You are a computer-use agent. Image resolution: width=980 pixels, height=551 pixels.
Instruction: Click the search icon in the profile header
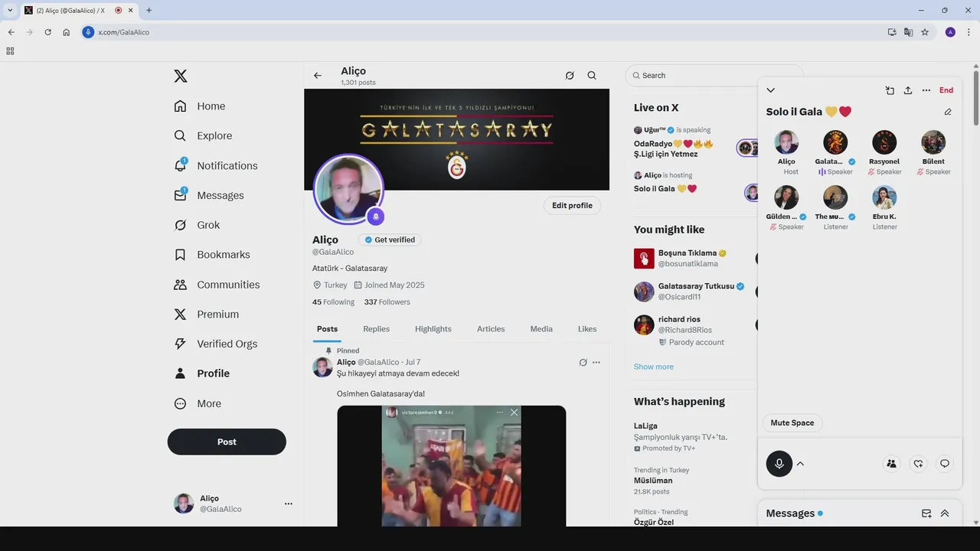592,76
